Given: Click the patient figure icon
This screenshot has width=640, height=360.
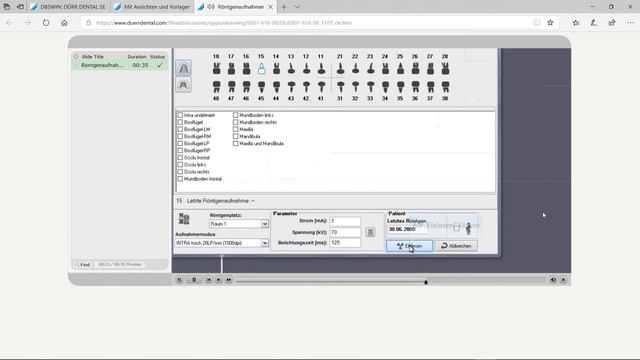Looking at the screenshot, I should click(468, 228).
